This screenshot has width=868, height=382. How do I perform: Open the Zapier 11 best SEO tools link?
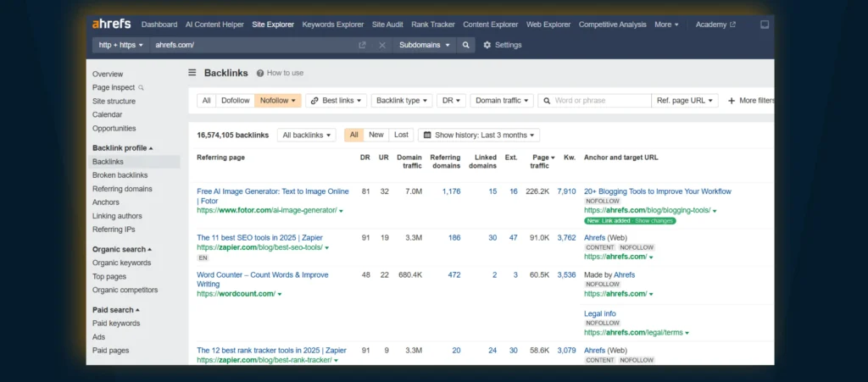[x=259, y=238]
